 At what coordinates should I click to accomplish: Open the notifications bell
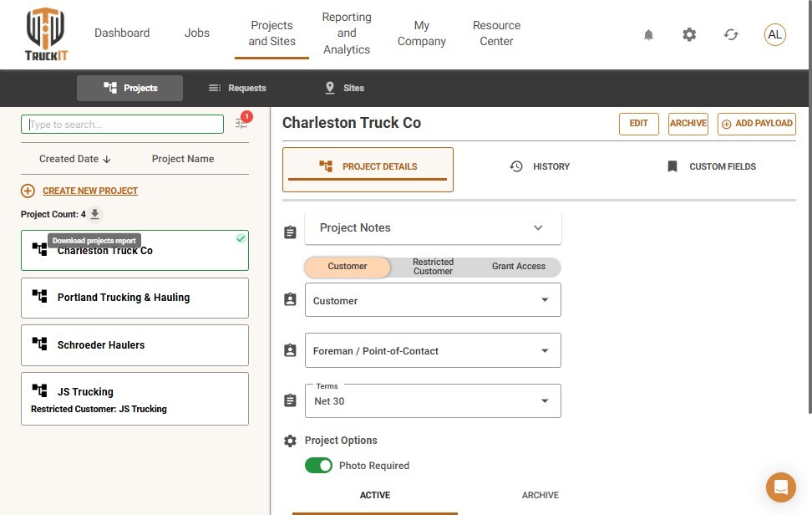point(648,35)
